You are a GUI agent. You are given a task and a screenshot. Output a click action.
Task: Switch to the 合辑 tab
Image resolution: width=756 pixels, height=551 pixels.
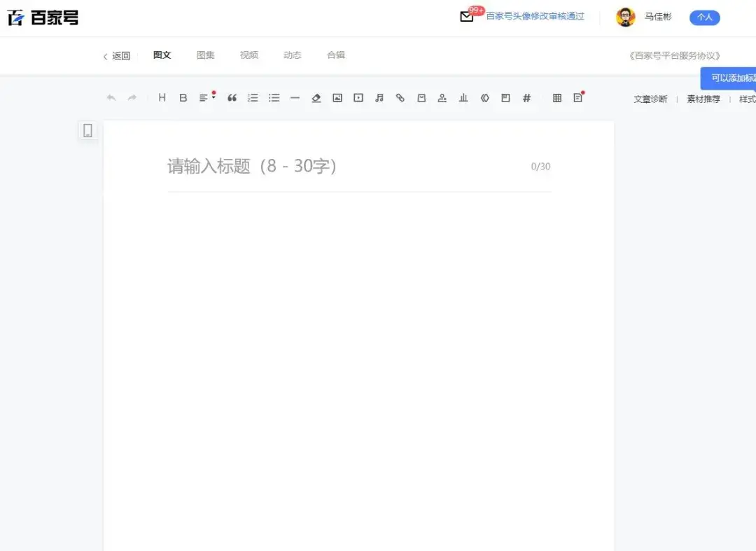coord(335,55)
